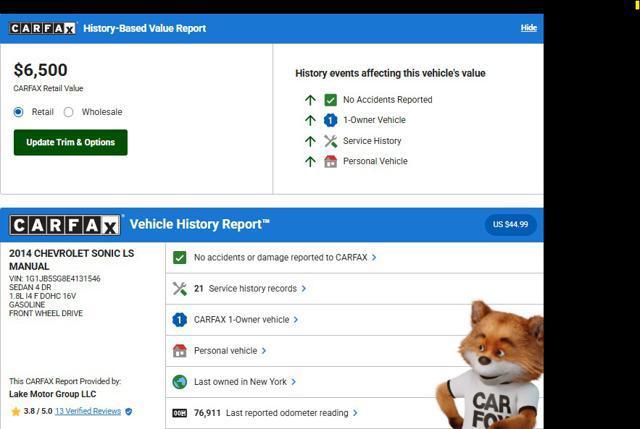Click the blue 1-Owner badge next to 1-Owner Vehicle

[x=330, y=120]
